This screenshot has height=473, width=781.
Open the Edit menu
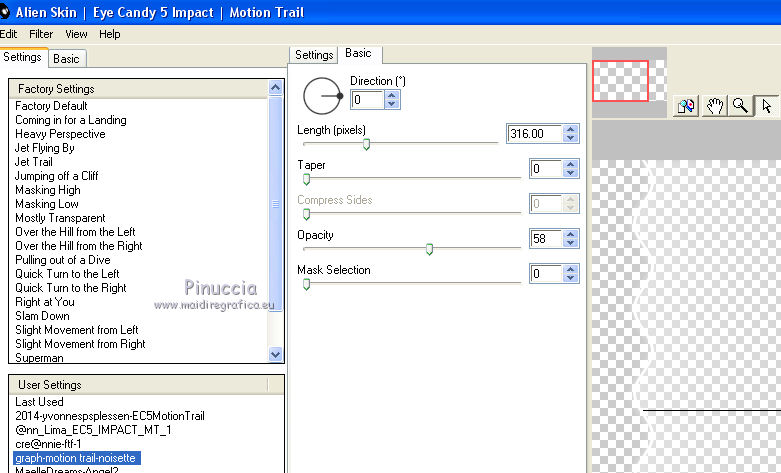8,34
